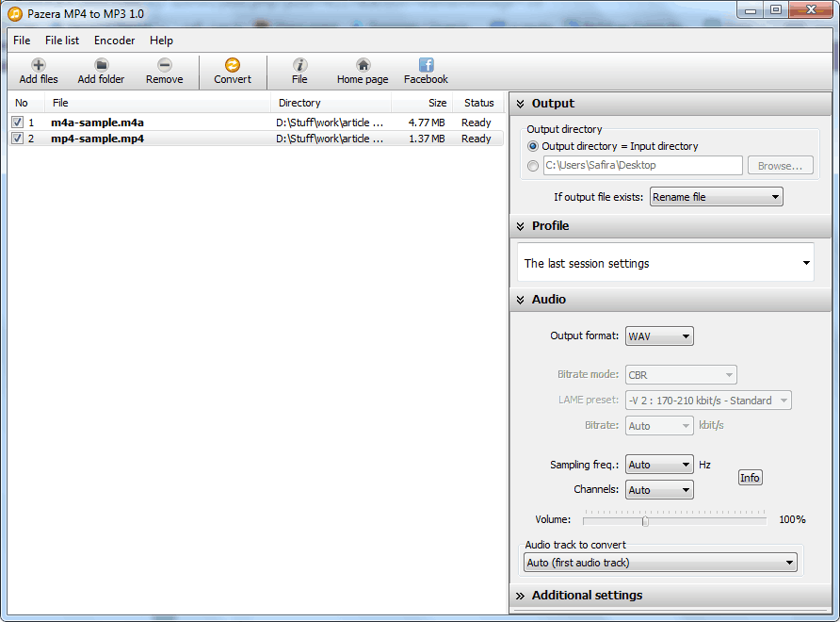The width and height of the screenshot is (840, 622).
Task: Open the Audio track to convert dropdown
Action: pos(660,563)
